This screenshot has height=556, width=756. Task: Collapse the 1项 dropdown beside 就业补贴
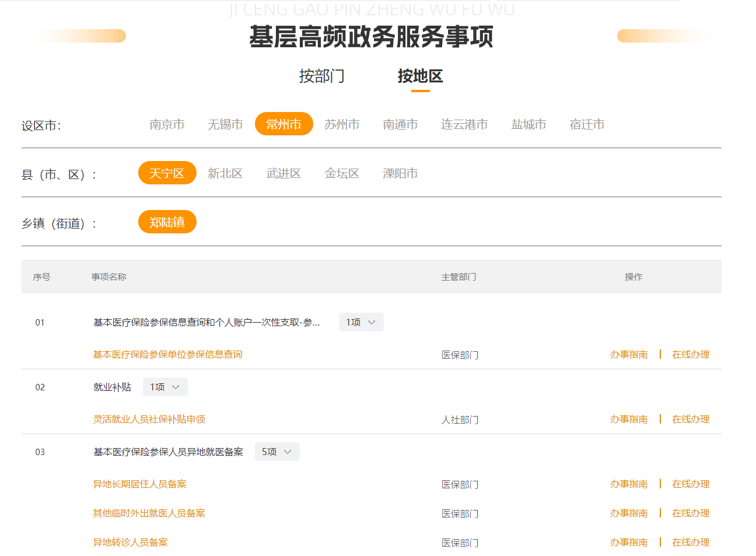[x=164, y=387]
